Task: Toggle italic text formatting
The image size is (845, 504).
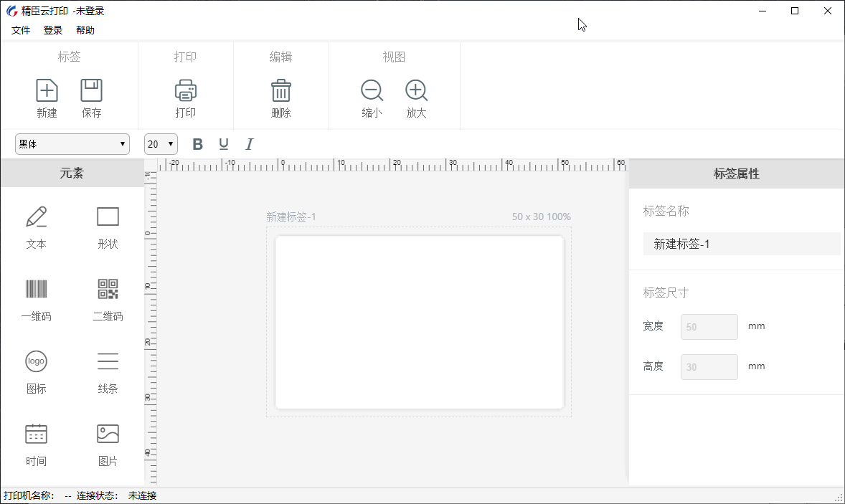Action: (x=249, y=144)
